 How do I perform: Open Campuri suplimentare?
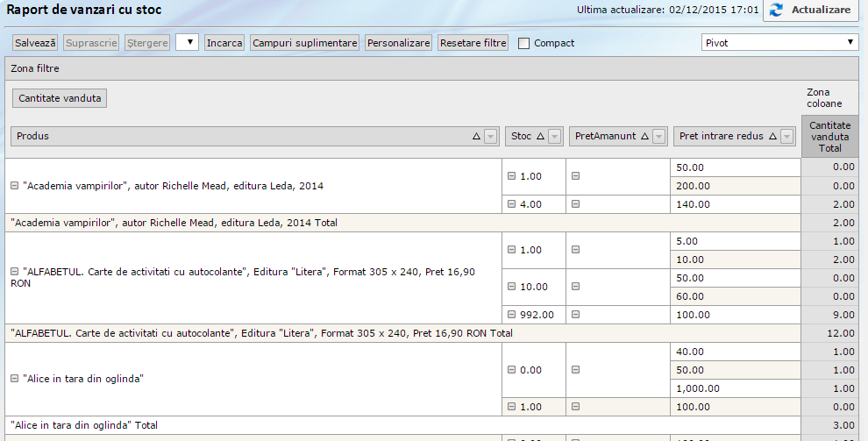(304, 42)
